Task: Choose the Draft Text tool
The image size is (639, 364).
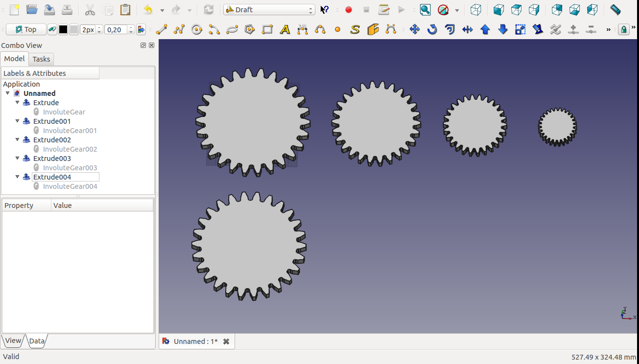Action: pyautogui.click(x=285, y=30)
